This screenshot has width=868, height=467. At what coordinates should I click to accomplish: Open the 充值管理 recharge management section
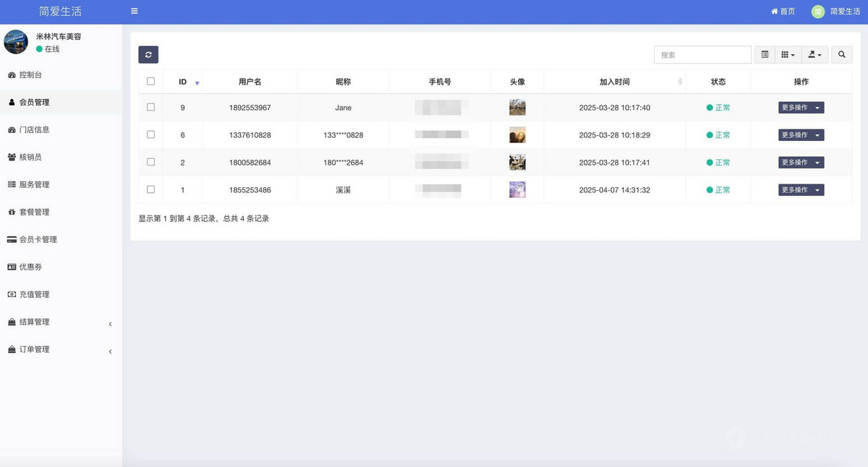(x=35, y=294)
